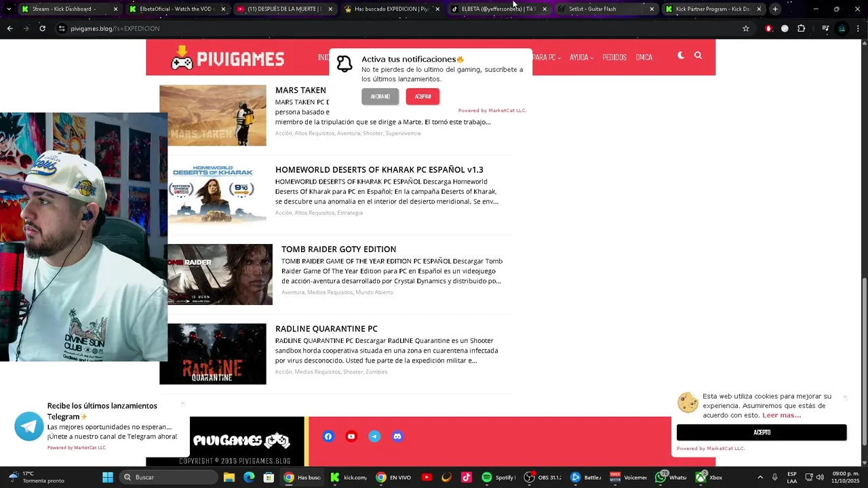This screenshot has height=488, width=868.
Task: Go back with the browser back arrow
Action: pyautogui.click(x=9, y=28)
